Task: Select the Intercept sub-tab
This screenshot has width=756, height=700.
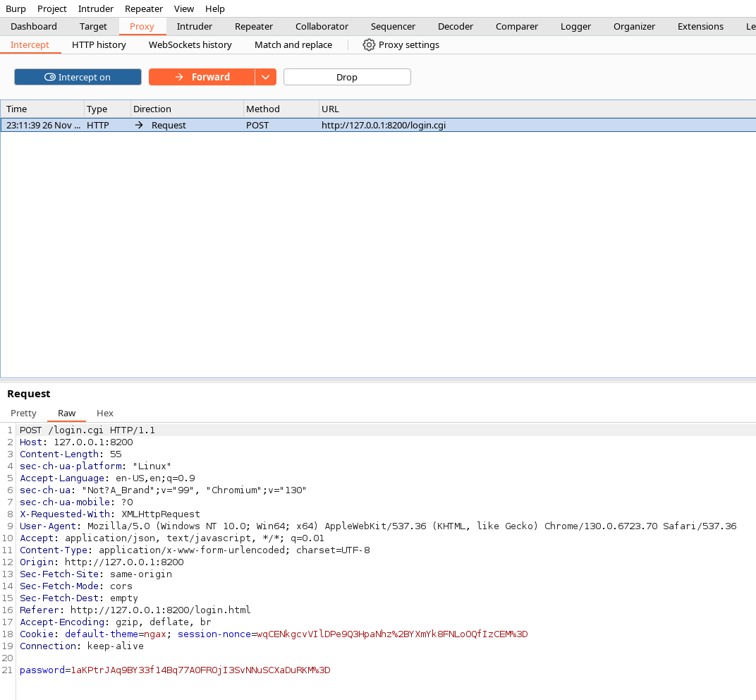Action: (30, 45)
